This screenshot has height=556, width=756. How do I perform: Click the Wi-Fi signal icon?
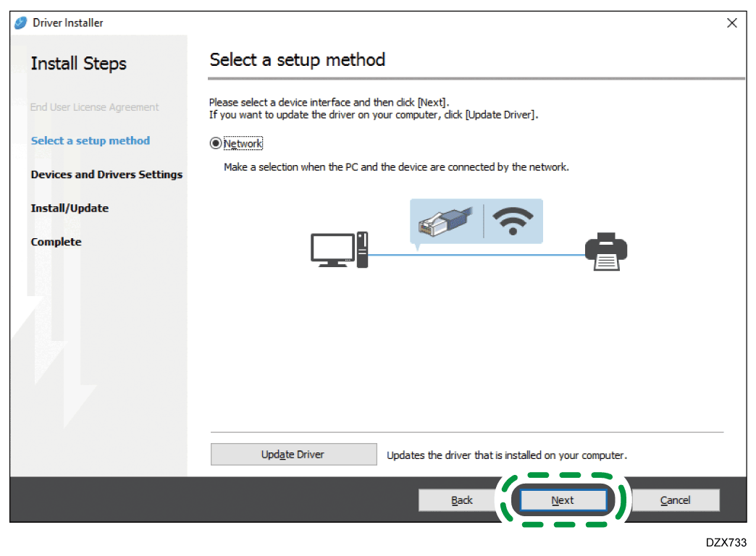coord(513,220)
